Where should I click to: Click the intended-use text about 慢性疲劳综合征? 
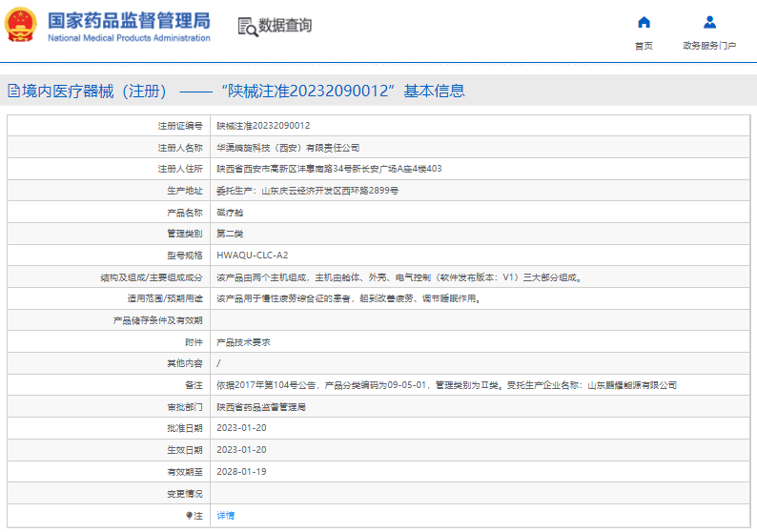point(349,298)
